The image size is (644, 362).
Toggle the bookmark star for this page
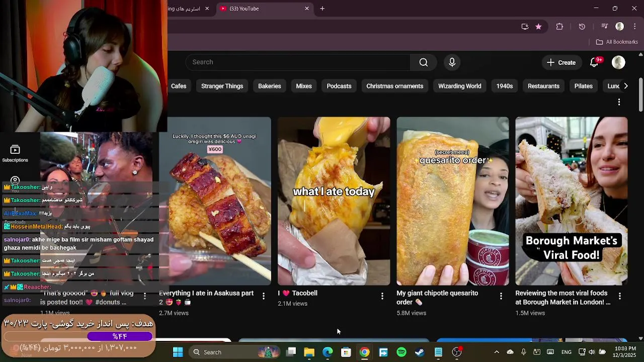tap(538, 27)
